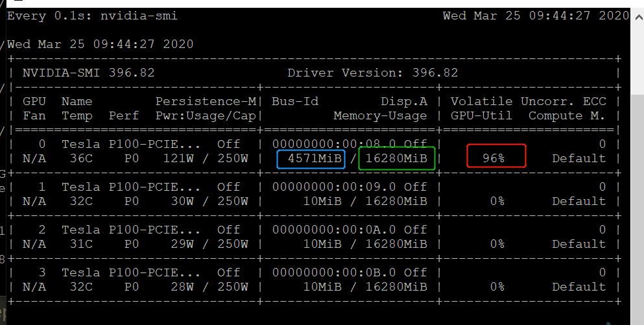This screenshot has width=644, height=325.
Task: Click the "Memory-Usage" column header
Action: [x=380, y=116]
